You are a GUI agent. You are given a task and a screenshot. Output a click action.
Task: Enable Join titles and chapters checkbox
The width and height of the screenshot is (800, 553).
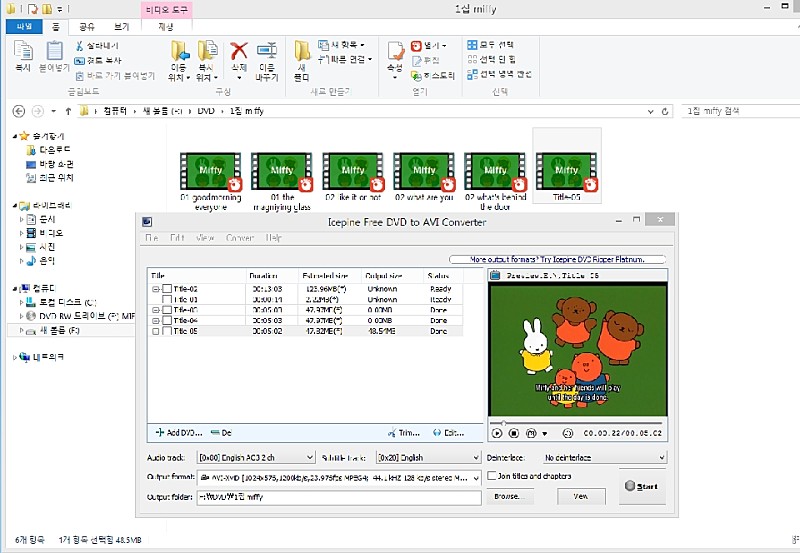coord(492,475)
